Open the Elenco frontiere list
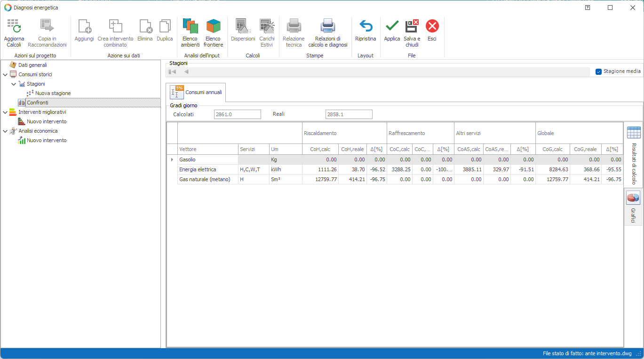644x359 pixels. (x=213, y=26)
